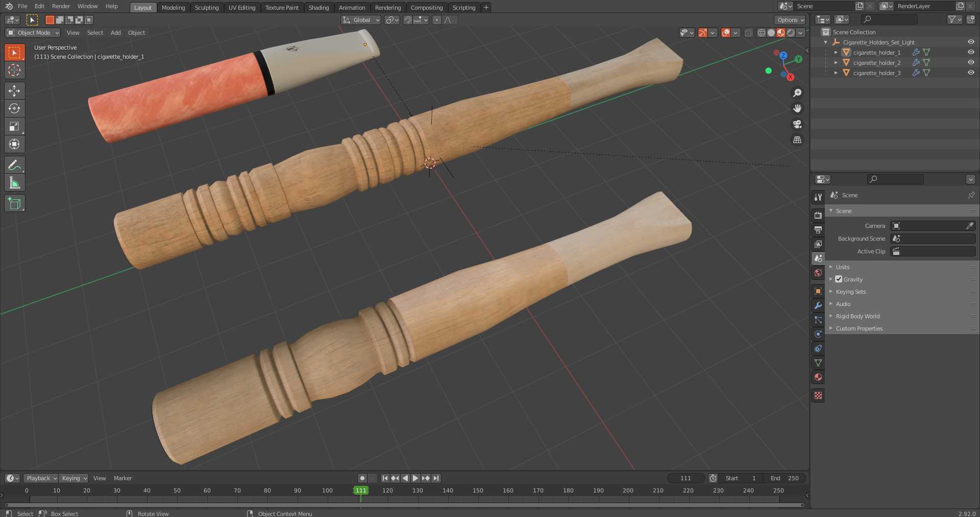Switch to the Shading workspace tab
This screenshot has height=517, width=980.
(318, 8)
